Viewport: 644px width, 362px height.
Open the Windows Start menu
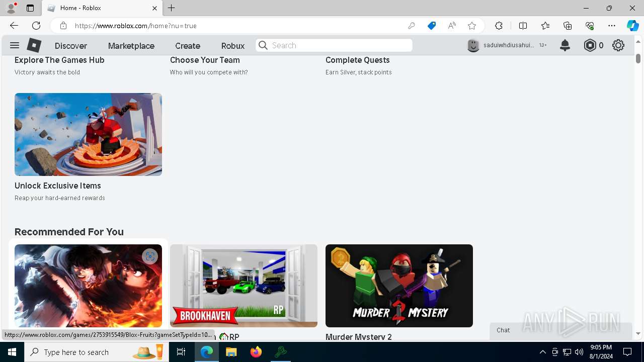(12, 352)
